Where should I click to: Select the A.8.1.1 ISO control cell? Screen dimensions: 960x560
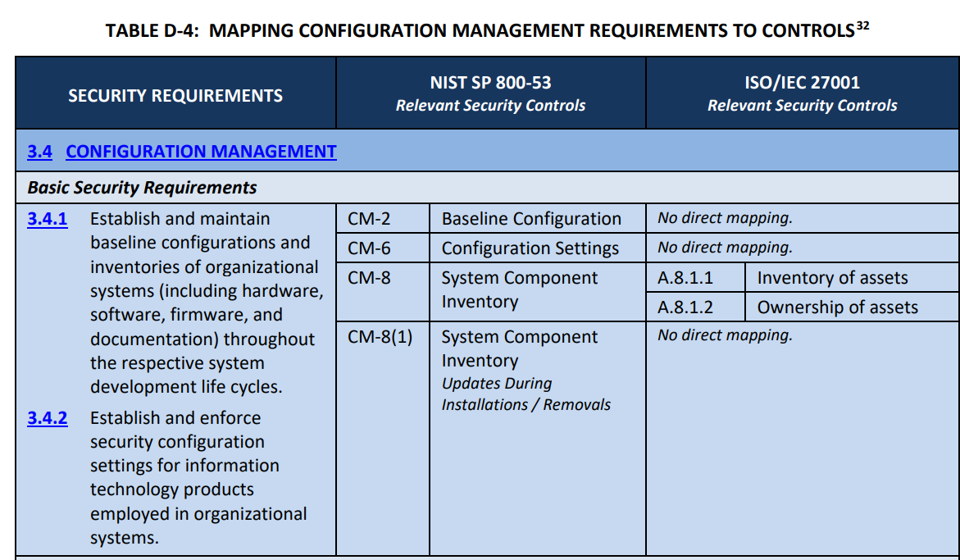[x=685, y=278]
